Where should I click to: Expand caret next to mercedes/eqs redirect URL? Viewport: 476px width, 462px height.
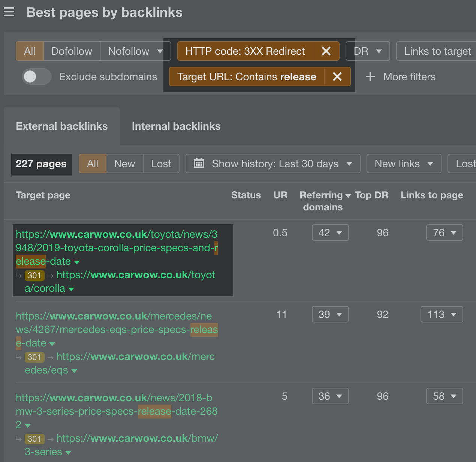coord(74,371)
